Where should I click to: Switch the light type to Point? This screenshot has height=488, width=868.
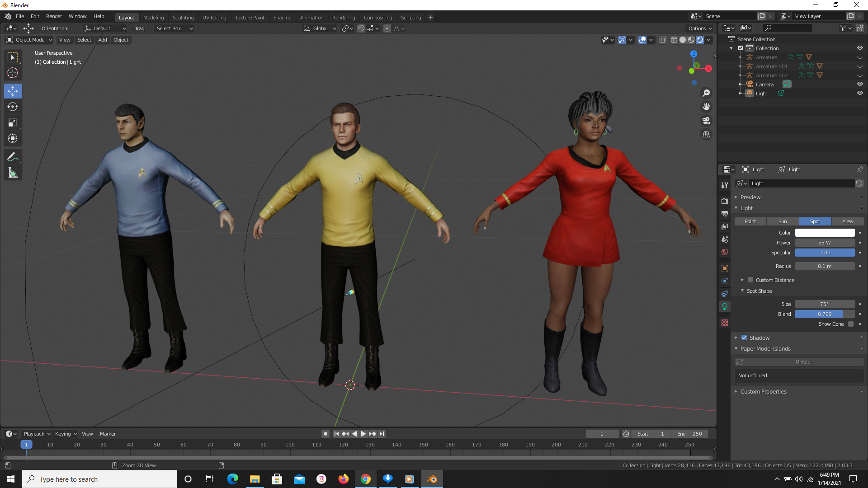pyautogui.click(x=750, y=221)
